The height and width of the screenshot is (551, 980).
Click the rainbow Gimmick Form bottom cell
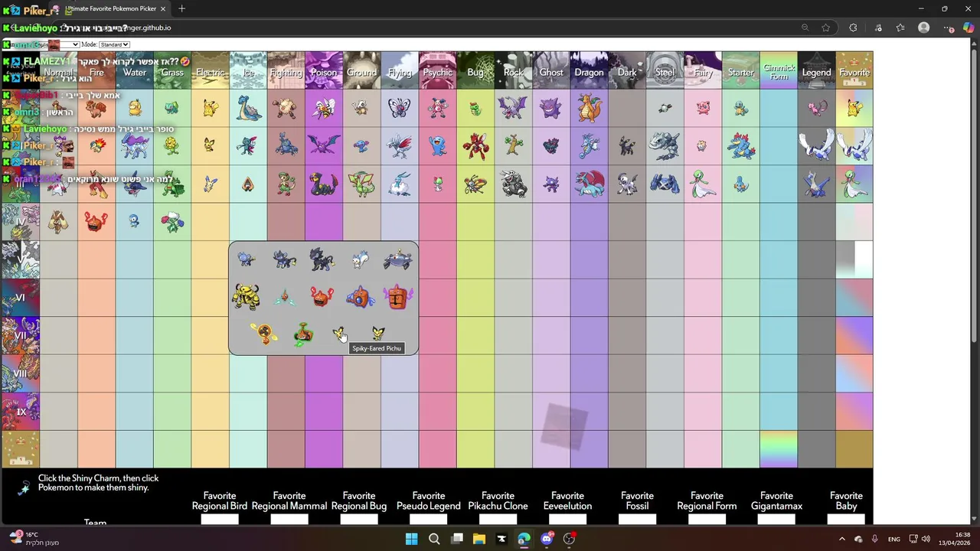click(x=778, y=448)
